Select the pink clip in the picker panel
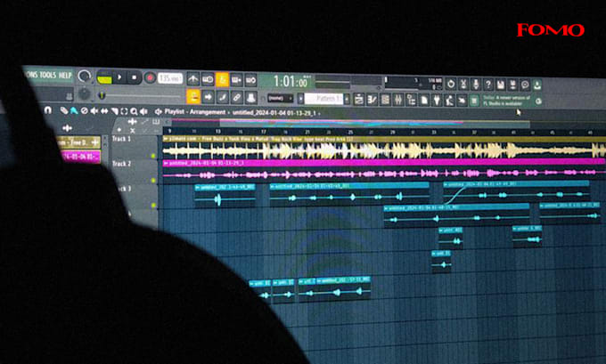 (80, 158)
